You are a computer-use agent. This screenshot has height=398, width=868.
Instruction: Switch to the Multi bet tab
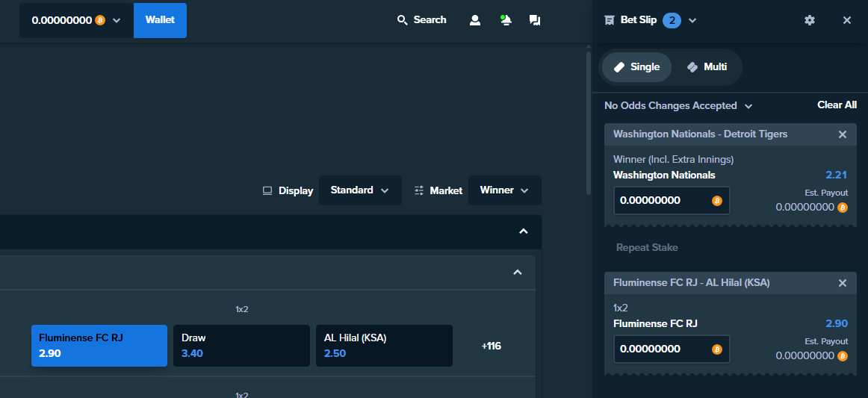(x=707, y=67)
